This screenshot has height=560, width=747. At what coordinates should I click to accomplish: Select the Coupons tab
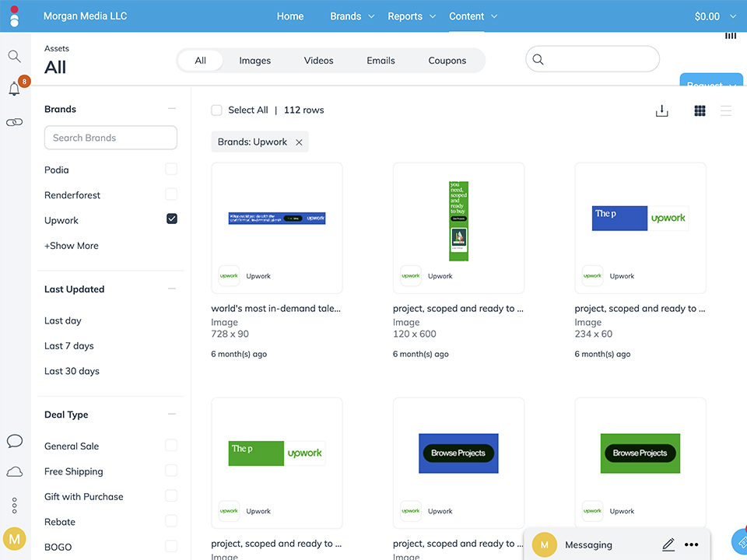click(447, 61)
